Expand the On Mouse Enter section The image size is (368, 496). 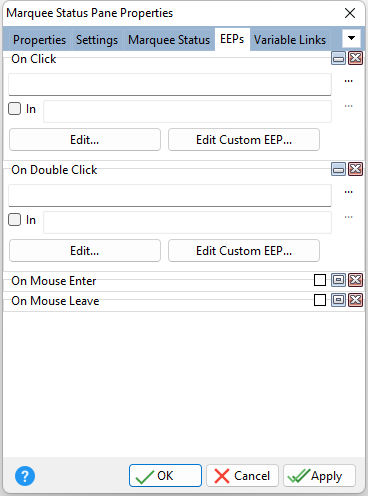click(x=338, y=280)
